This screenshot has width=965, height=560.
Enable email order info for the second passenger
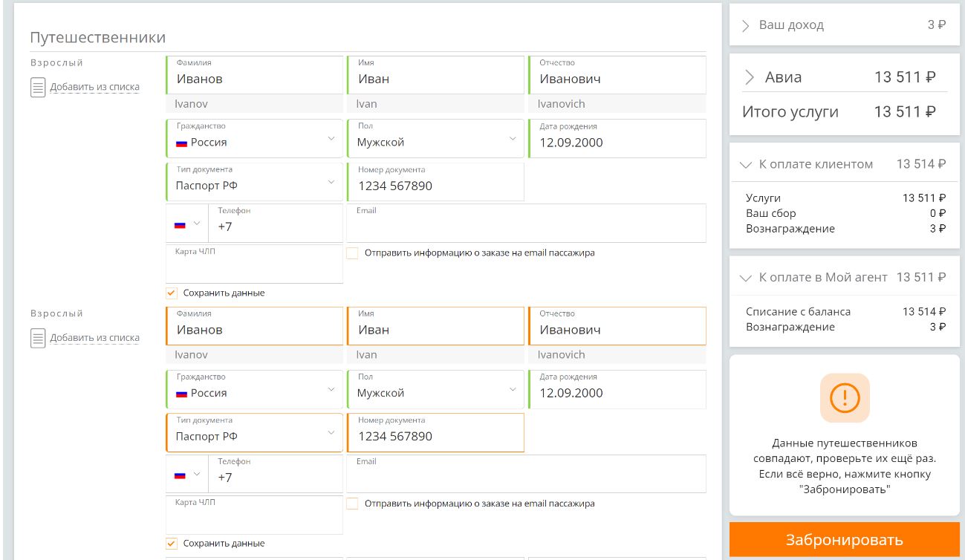(353, 504)
